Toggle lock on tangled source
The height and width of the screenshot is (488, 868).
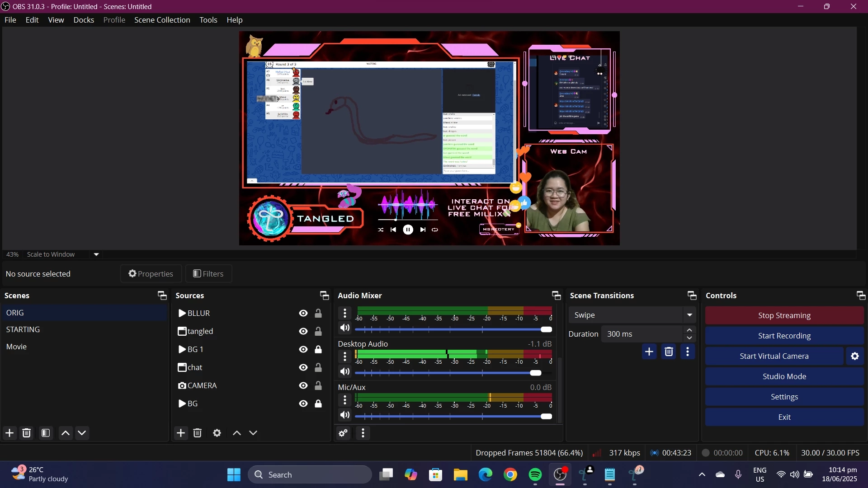(x=318, y=331)
